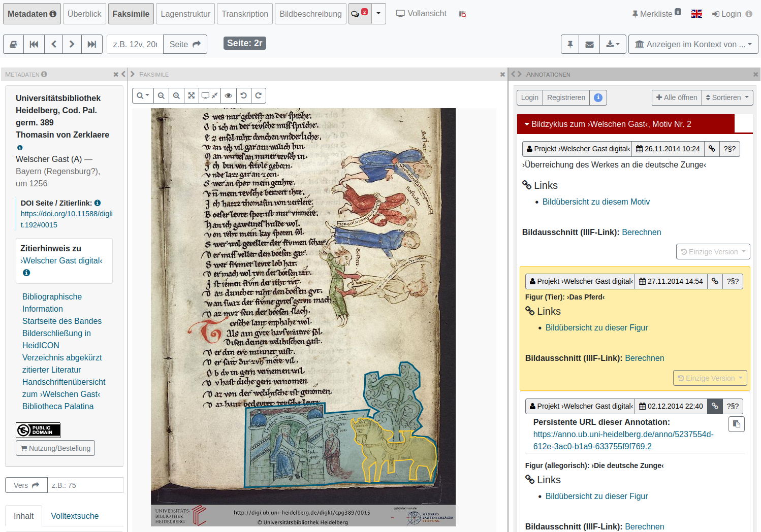Close the Faksimile panel
This screenshot has height=532, width=761.
(502, 74)
